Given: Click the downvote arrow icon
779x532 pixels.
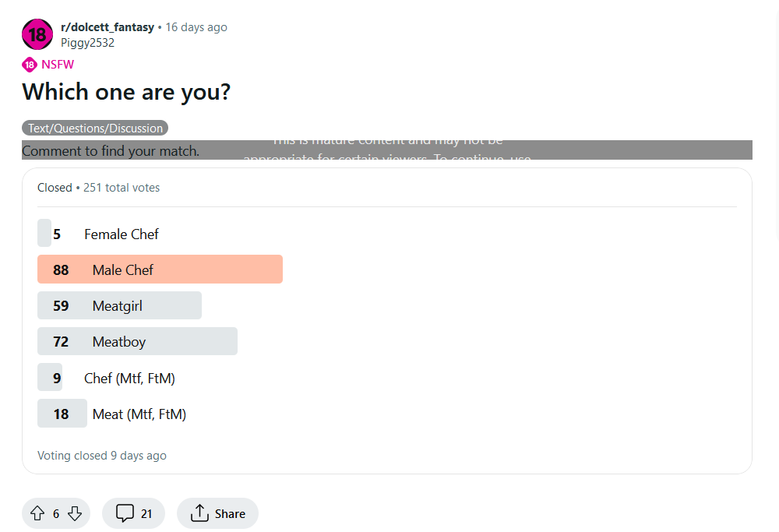Looking at the screenshot, I should coord(75,513).
